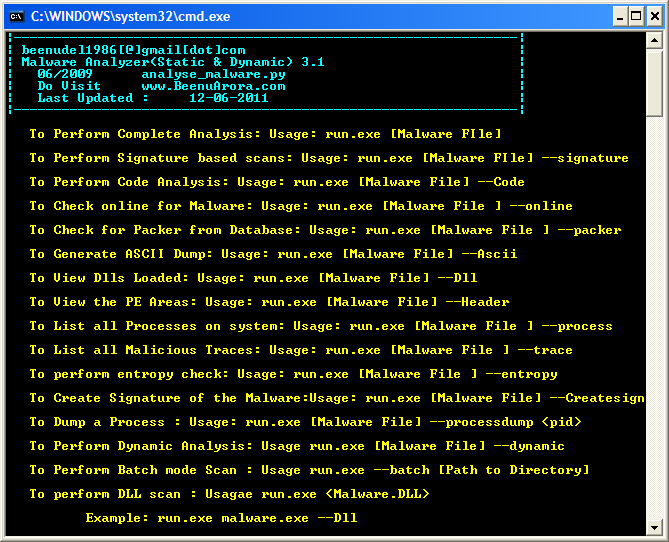This screenshot has height=542, width=669.
Task: Click the '--packer' option text
Action: coord(589,230)
